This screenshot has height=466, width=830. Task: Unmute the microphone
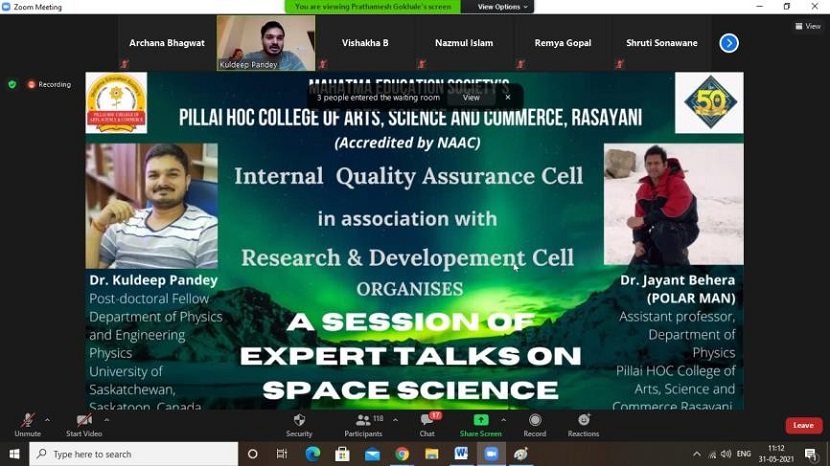27,423
